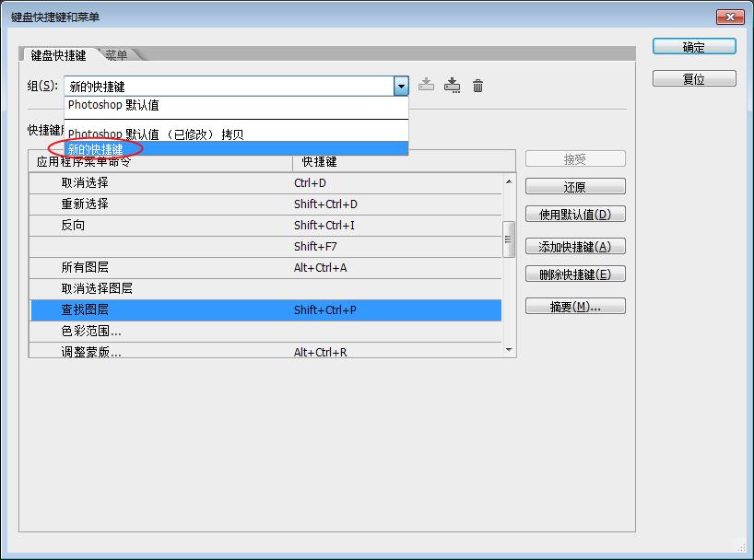Screen dimensions: 754x560
Task: Select 'Photoshop 默认值' from the dropdown list
Action: [x=236, y=105]
